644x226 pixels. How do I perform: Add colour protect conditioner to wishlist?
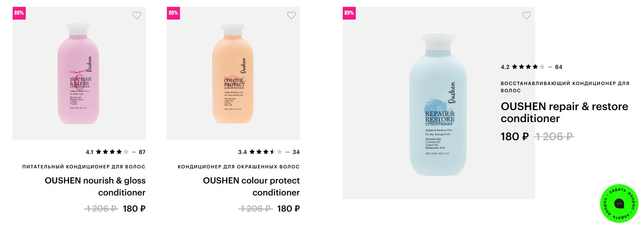pos(291,15)
